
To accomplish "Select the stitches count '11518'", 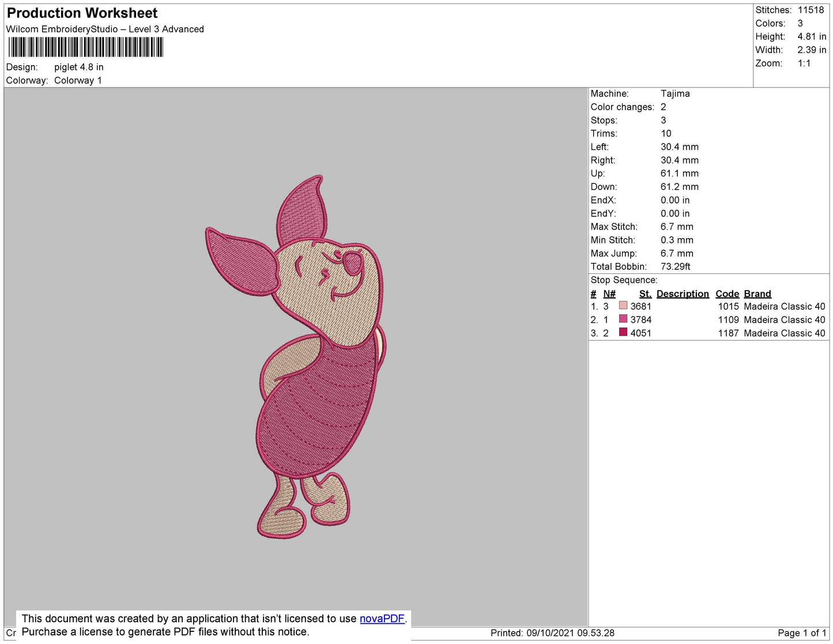I will pyautogui.click(x=811, y=10).
